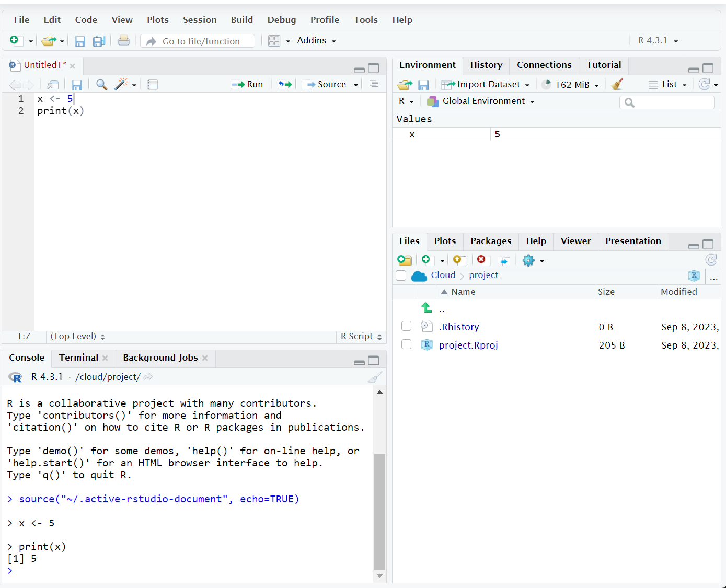The width and height of the screenshot is (726, 588).
Task: Clear Environment objects with broom
Action: point(617,84)
